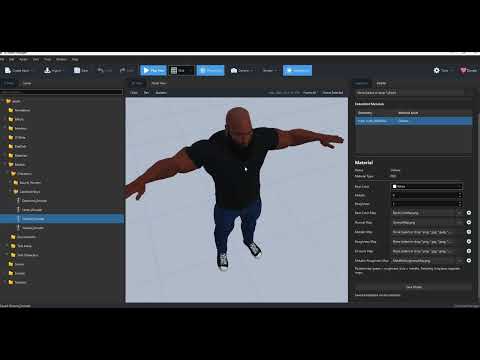Collapse the Characters folder in asset tree
Image resolution: width=480 pixels, height=360 pixels.
point(8,173)
